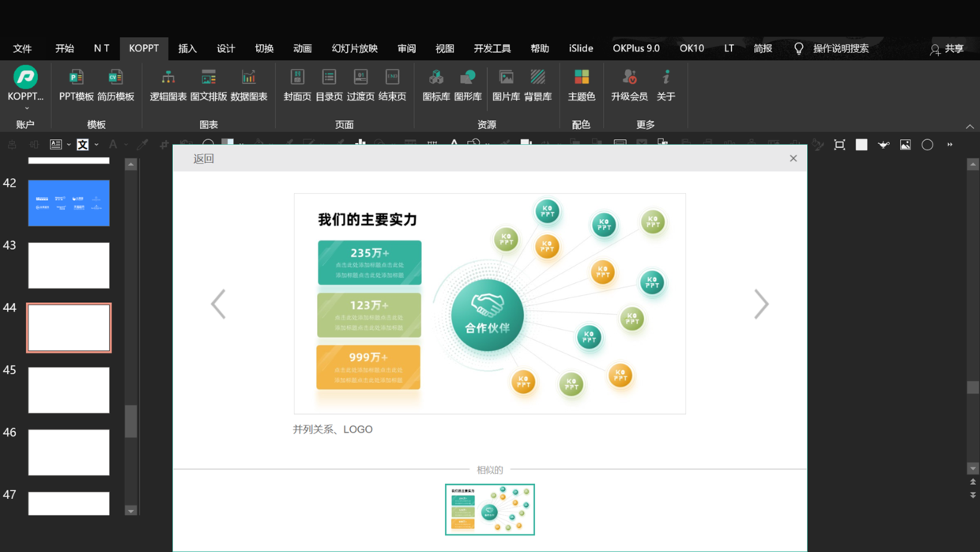
Task: Click the crop-frame icon in quick toolbar
Action: pyautogui.click(x=839, y=145)
